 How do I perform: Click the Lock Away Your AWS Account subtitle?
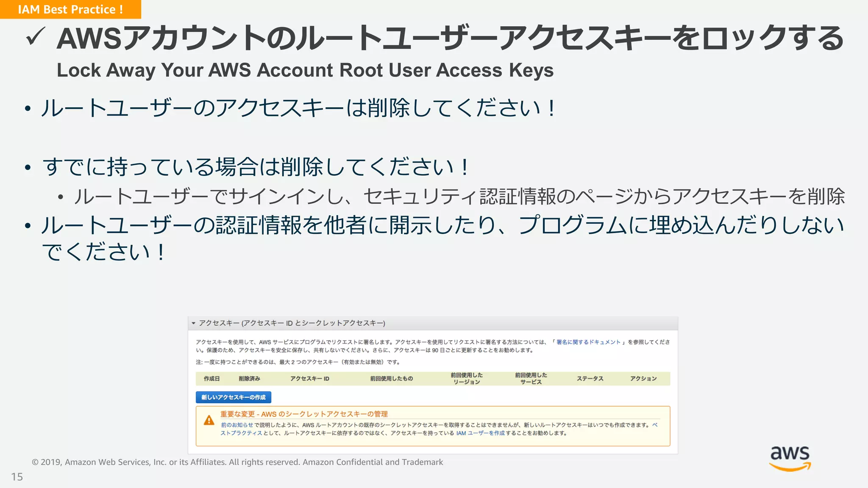[305, 70]
